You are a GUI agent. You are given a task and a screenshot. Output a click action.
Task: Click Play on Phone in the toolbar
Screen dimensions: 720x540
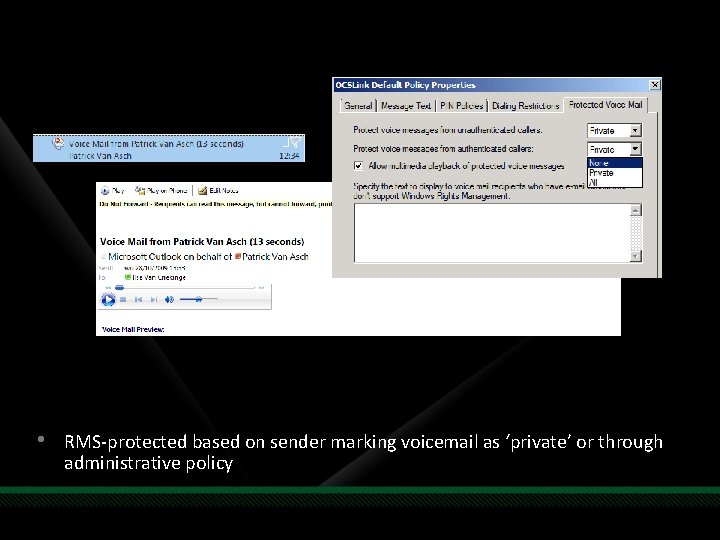(x=161, y=190)
